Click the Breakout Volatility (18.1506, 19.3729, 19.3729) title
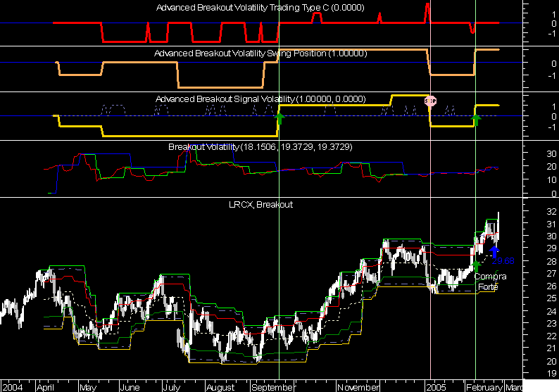559x392 pixels. 260,146
